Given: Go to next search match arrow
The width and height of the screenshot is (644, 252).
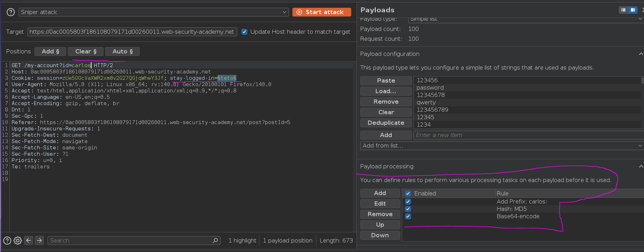Looking at the screenshot, I should pos(39,240).
